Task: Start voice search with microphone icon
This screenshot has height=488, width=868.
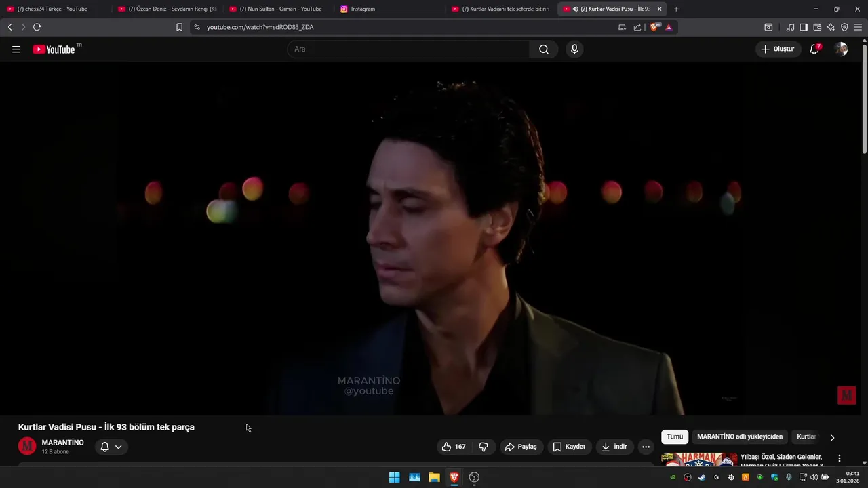Action: pyautogui.click(x=574, y=49)
